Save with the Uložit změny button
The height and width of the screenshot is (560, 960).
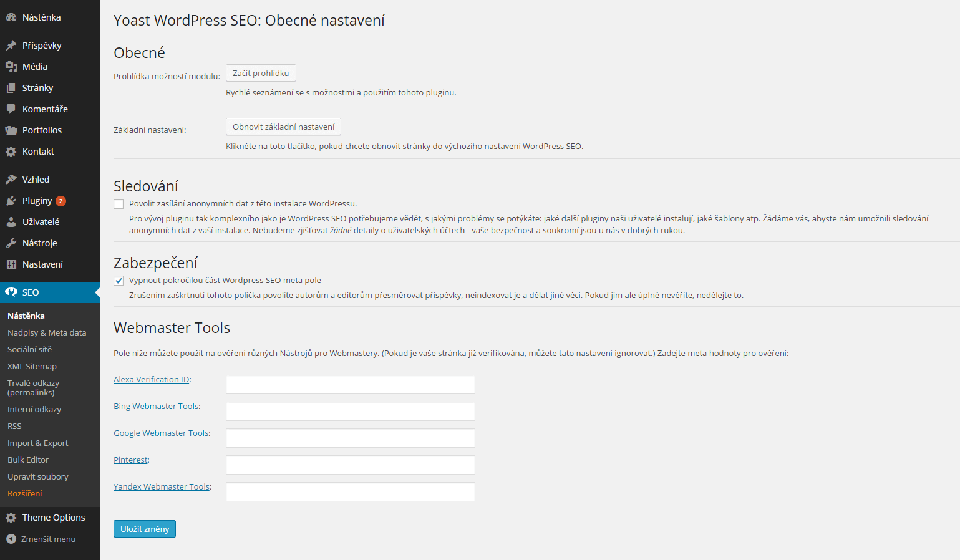145,529
